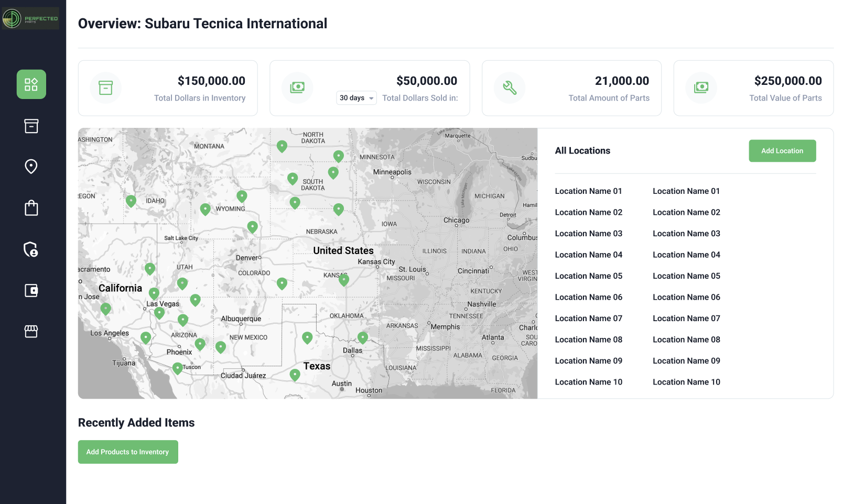Open the wallet icon in sidebar
The height and width of the screenshot is (504, 843).
(x=31, y=290)
